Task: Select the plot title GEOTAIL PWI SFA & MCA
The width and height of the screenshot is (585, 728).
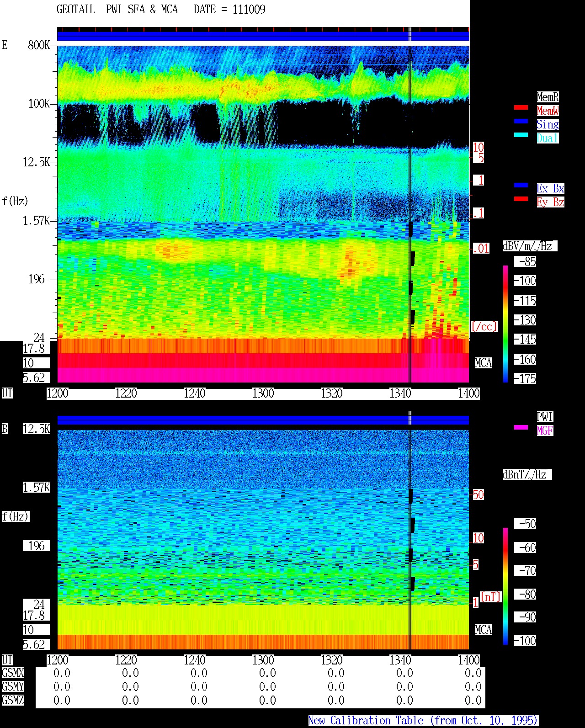Action: click(x=117, y=10)
